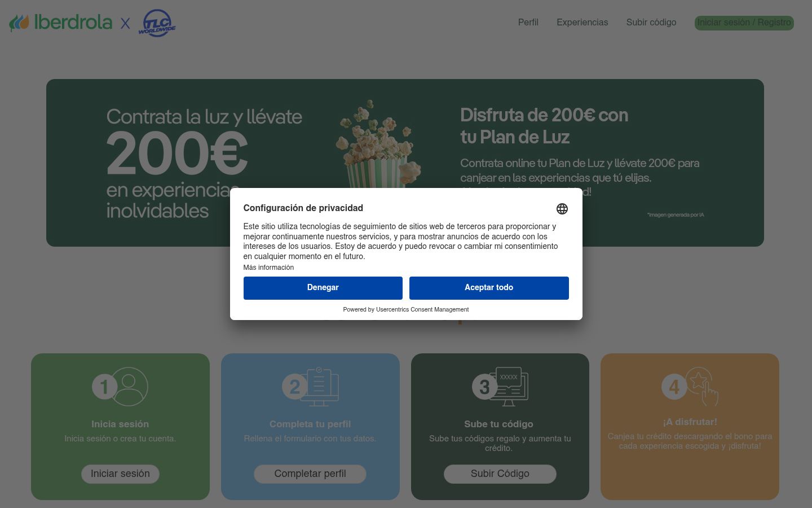Click the '¡A disfrutar!' card heading
Viewport: 812px width, 508px height.
690,422
